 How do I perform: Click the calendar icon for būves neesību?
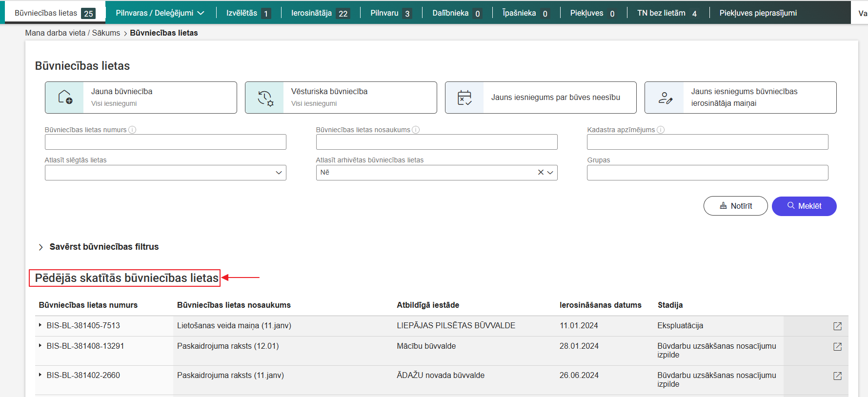(x=464, y=98)
